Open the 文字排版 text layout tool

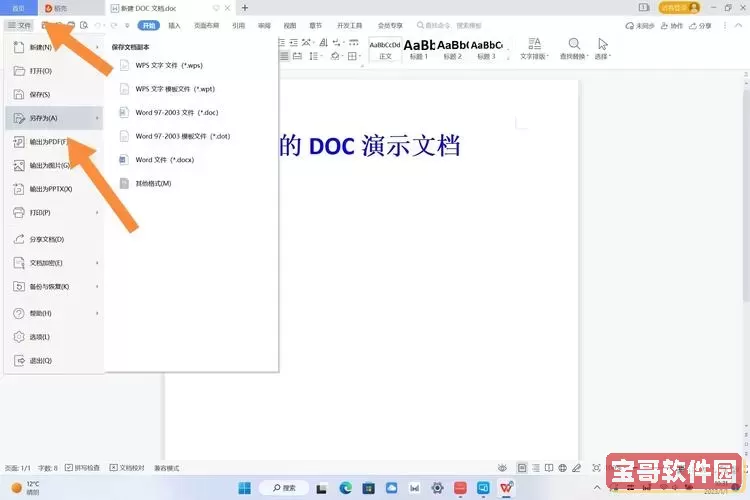pos(534,49)
